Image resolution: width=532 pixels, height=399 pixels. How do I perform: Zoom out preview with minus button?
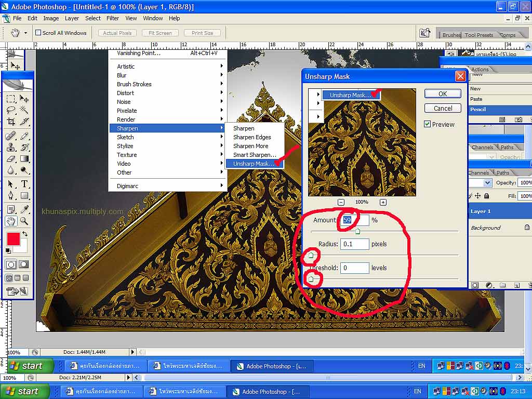click(341, 202)
